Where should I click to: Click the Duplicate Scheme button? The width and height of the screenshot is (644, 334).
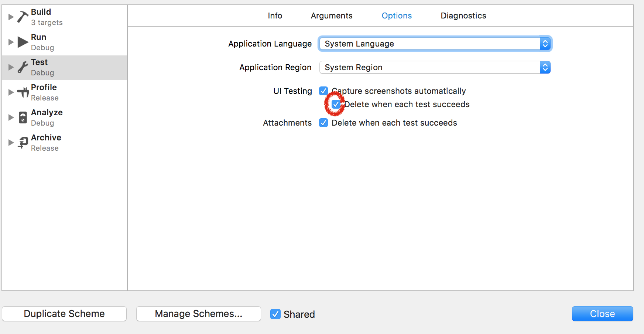[64, 314]
